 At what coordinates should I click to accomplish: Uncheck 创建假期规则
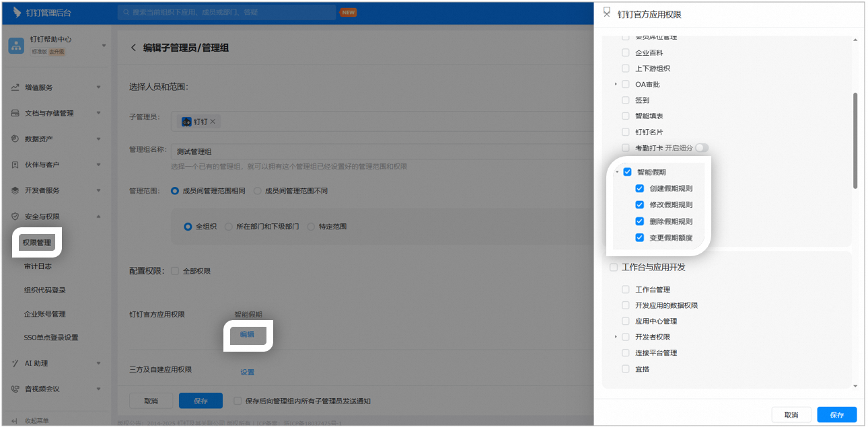tap(640, 188)
